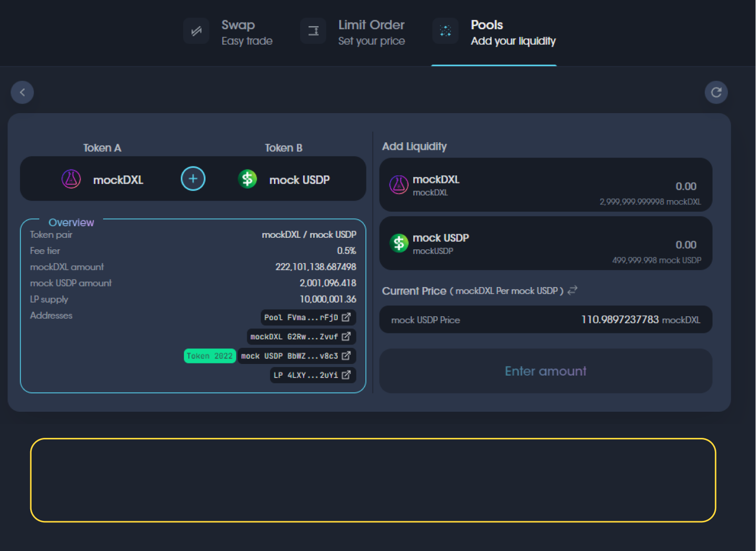Image resolution: width=756 pixels, height=551 pixels.
Task: Open mock USDP address external link icon
Action: 346,356
